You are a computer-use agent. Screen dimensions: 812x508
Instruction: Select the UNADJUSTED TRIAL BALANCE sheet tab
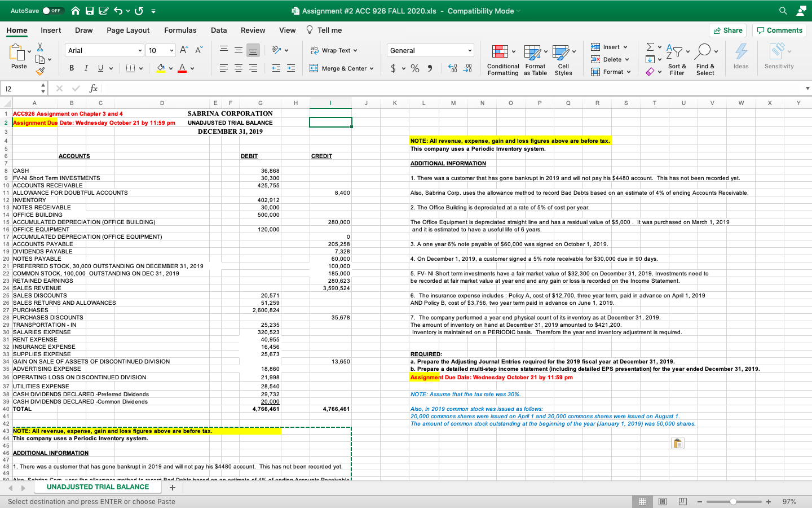[97, 487]
